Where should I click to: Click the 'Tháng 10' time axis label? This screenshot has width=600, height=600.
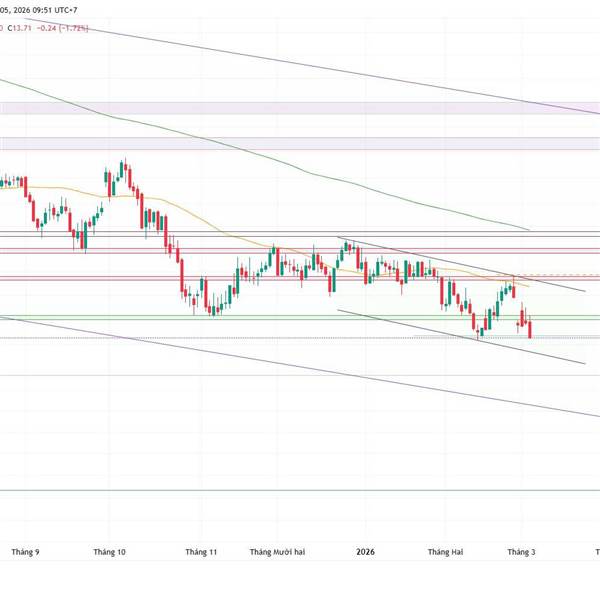click(109, 552)
